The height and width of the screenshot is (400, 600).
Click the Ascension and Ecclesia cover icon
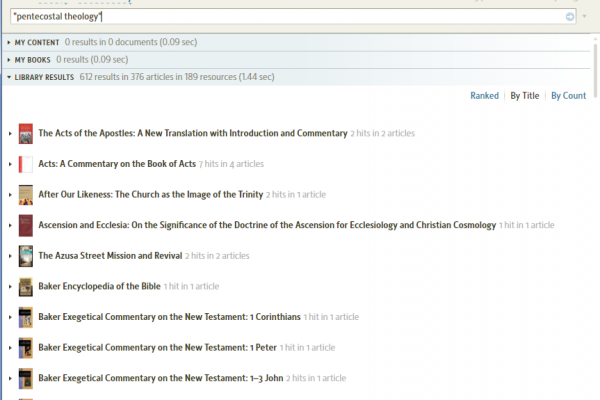pos(26,225)
